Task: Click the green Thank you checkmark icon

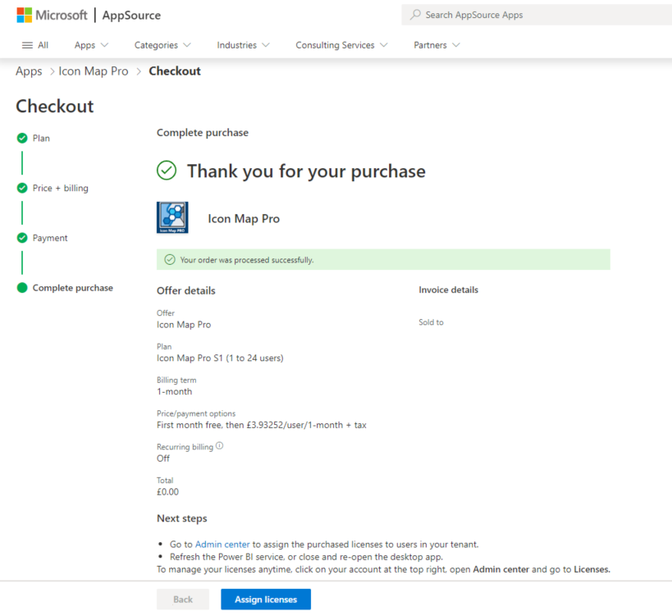Action: [167, 171]
